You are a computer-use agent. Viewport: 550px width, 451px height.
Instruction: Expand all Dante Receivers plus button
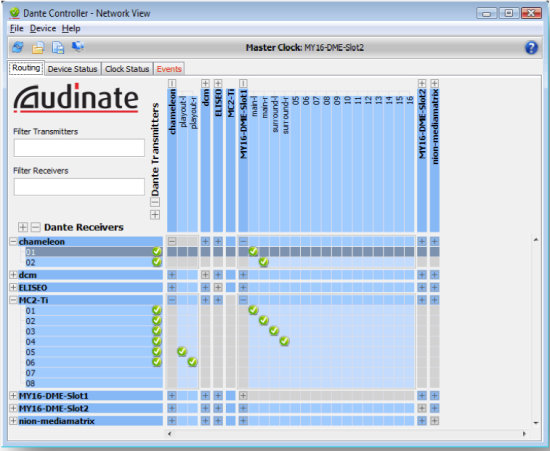coord(23,227)
